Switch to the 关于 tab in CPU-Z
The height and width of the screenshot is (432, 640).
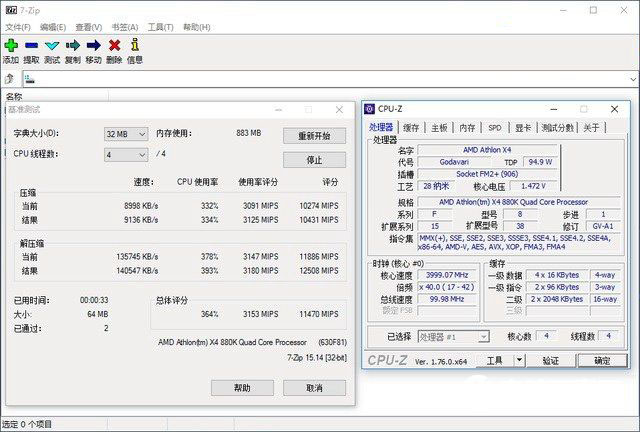click(591, 128)
